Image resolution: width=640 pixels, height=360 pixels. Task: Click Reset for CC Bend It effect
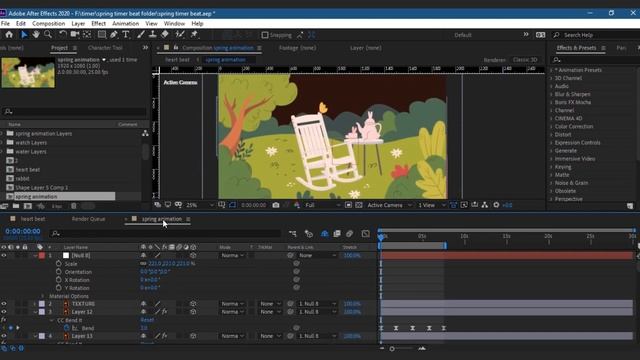[x=147, y=320]
